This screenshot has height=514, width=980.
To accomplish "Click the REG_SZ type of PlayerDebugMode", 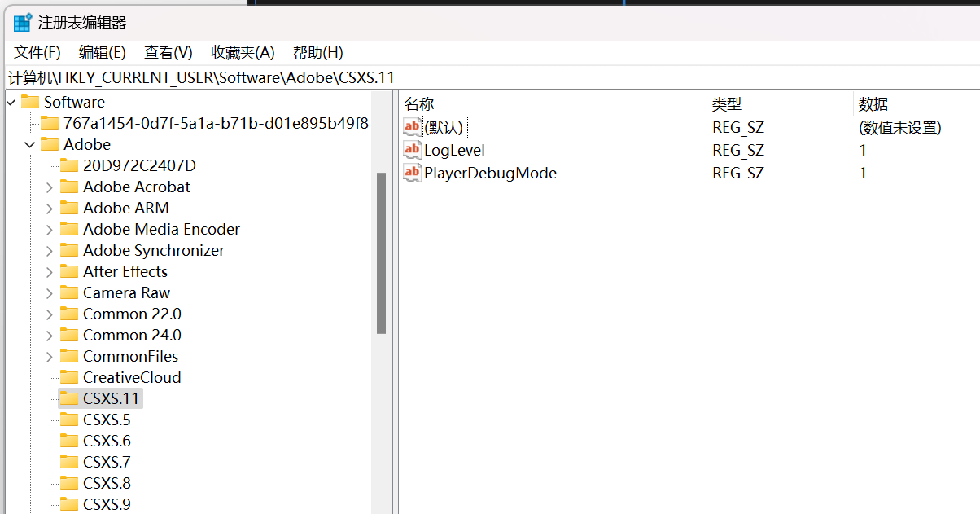I will click(x=738, y=173).
